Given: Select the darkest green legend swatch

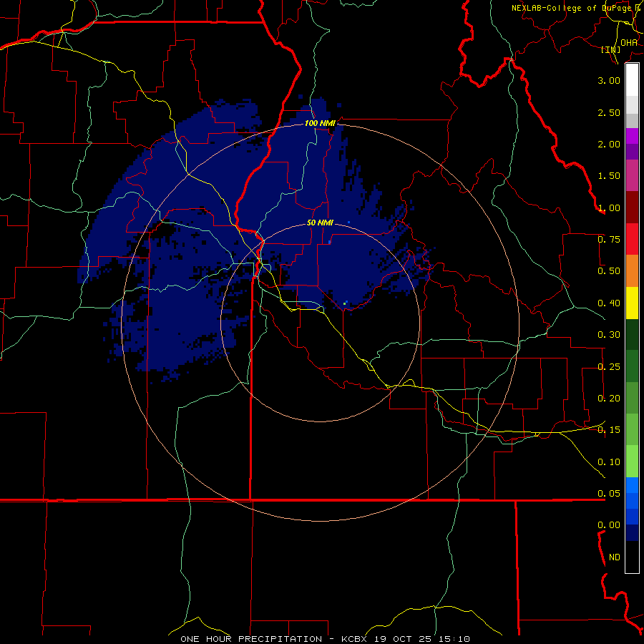Looking at the screenshot, I should point(632,335).
